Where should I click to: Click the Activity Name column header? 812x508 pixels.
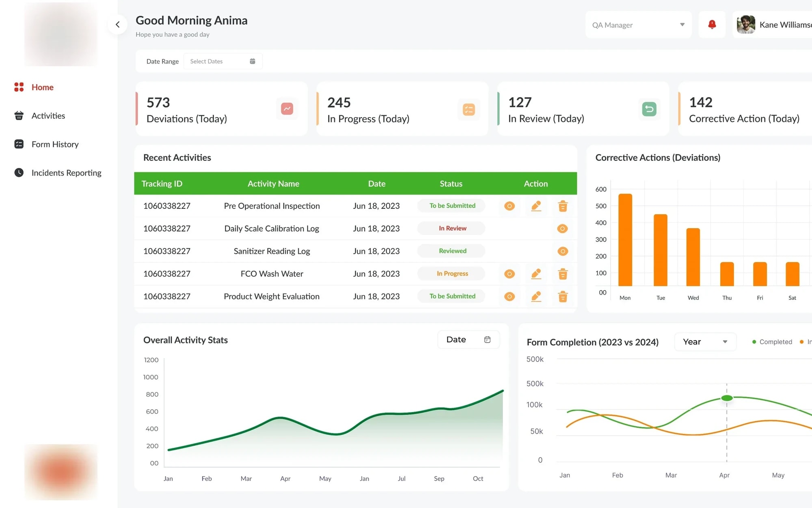tap(273, 184)
